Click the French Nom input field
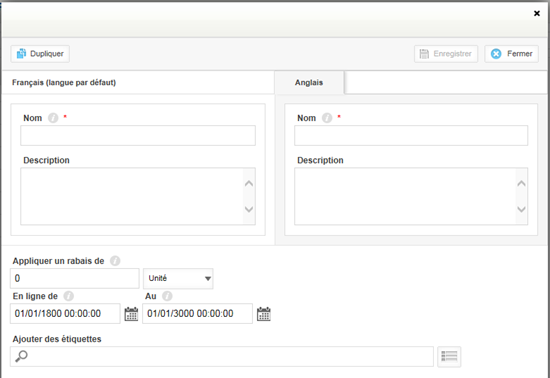 138,135
